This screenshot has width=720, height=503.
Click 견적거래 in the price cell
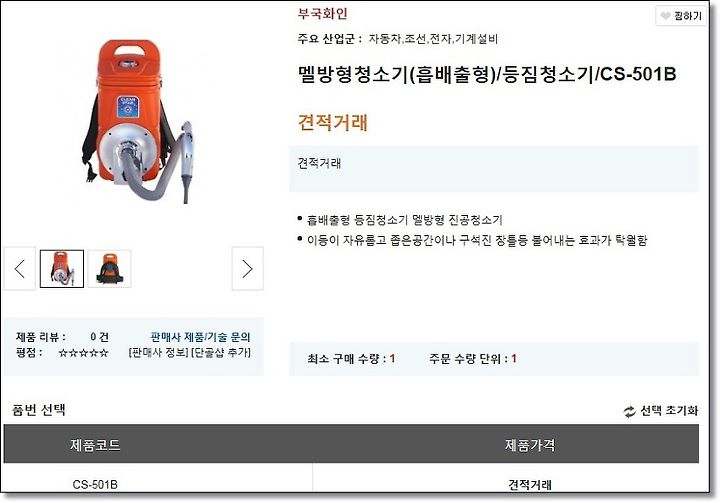[530, 484]
